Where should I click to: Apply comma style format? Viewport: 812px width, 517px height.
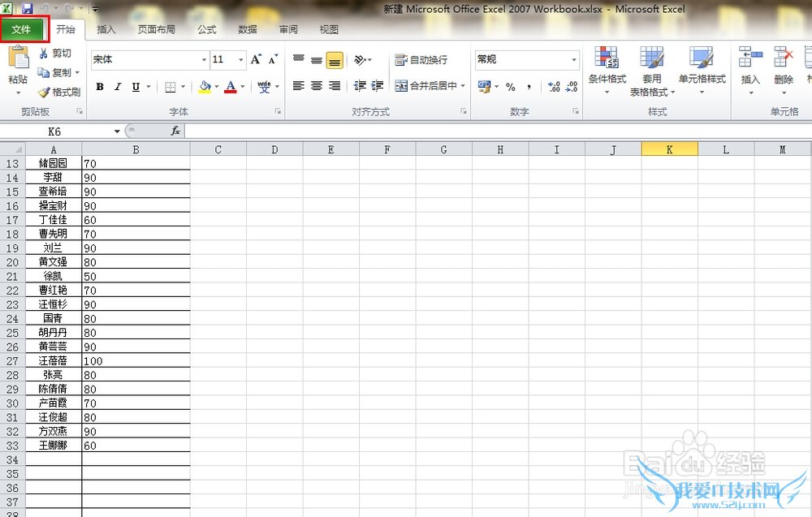click(x=529, y=87)
